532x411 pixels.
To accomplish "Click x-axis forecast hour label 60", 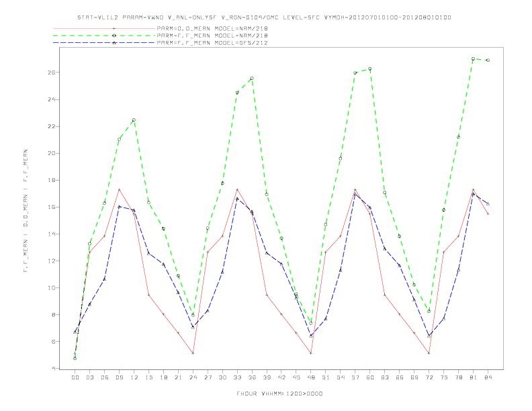I will pos(370,377).
